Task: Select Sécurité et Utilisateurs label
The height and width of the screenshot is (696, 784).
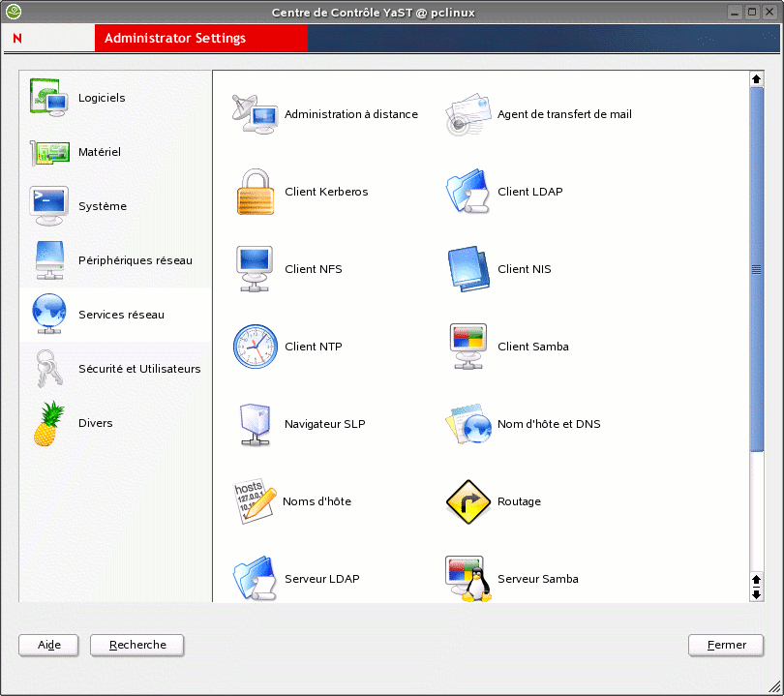Action: pyautogui.click(x=139, y=369)
